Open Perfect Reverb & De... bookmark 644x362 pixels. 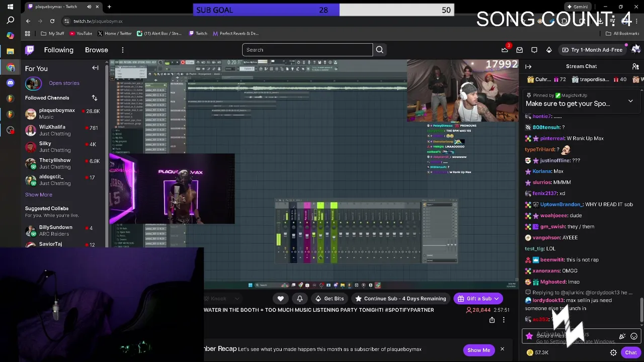point(235,34)
